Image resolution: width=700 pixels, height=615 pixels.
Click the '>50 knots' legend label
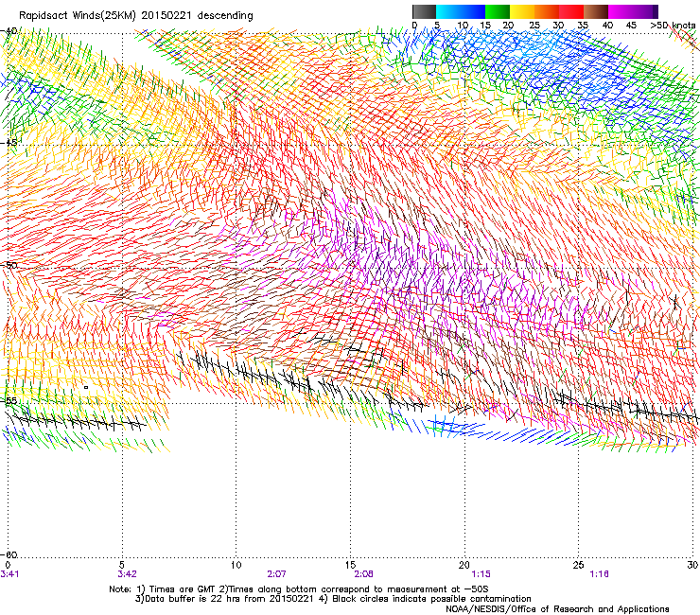point(673,25)
